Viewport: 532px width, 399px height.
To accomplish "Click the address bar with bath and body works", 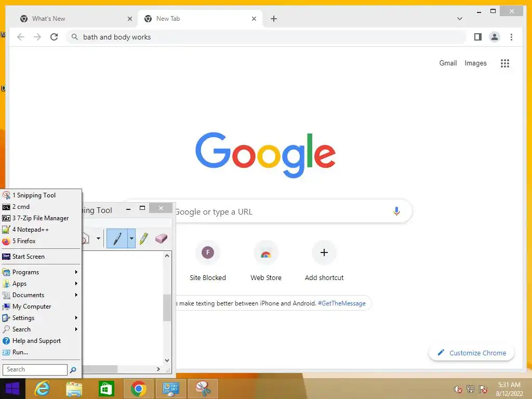I will pyautogui.click(x=267, y=37).
